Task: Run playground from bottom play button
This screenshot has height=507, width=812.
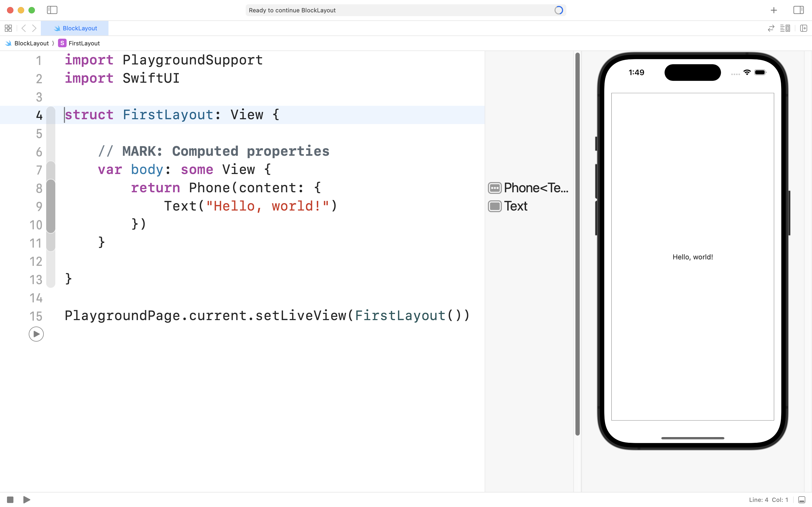Action: (27, 500)
